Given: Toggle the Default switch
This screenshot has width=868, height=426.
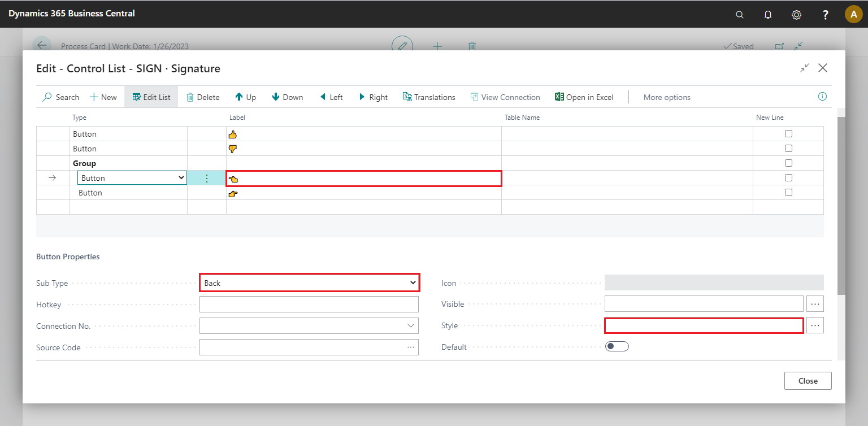Looking at the screenshot, I should click(617, 346).
